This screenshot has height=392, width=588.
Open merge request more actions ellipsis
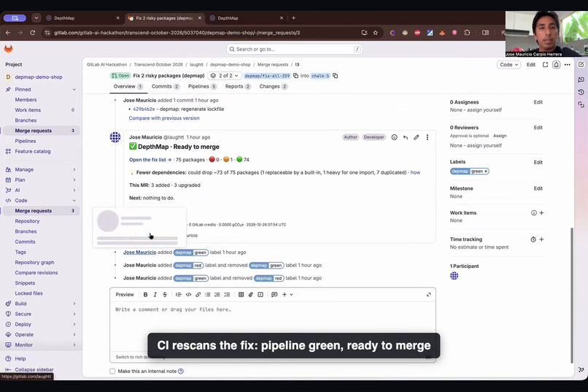tap(568, 64)
